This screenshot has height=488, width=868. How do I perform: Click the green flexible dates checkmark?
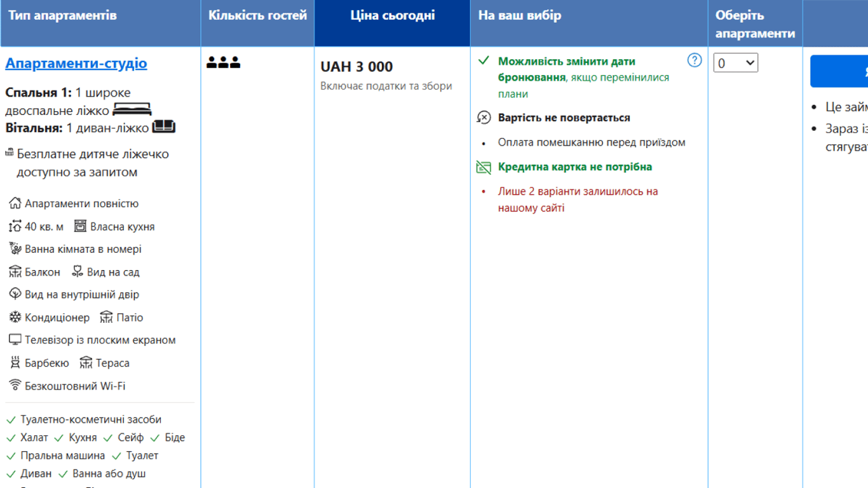(x=484, y=60)
